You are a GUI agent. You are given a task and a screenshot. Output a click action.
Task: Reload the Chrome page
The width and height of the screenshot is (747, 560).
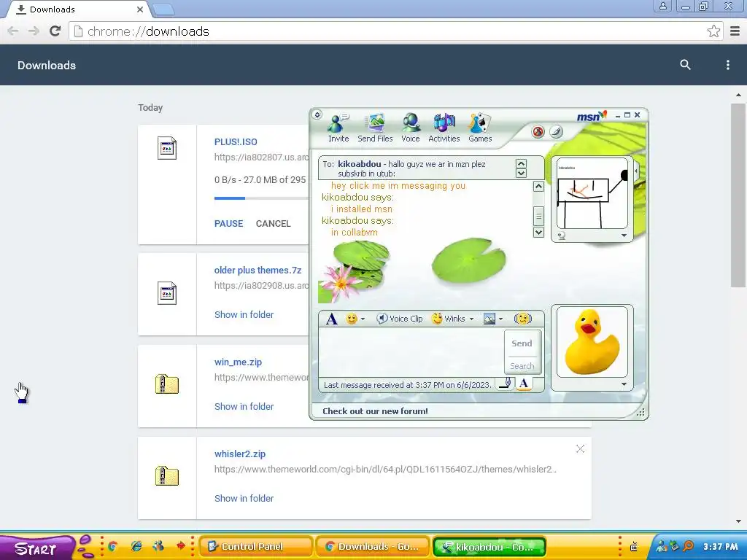pos(55,31)
